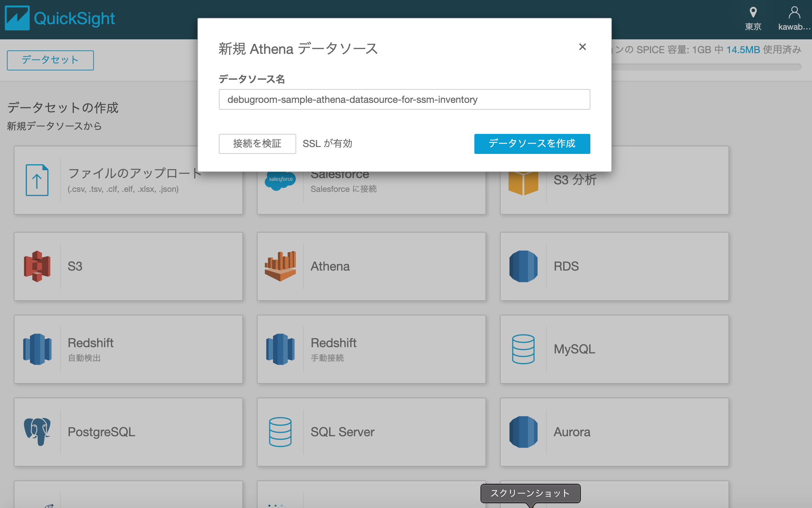The height and width of the screenshot is (508, 812).
Task: Select the Salesforce に接続 text
Action: click(344, 189)
